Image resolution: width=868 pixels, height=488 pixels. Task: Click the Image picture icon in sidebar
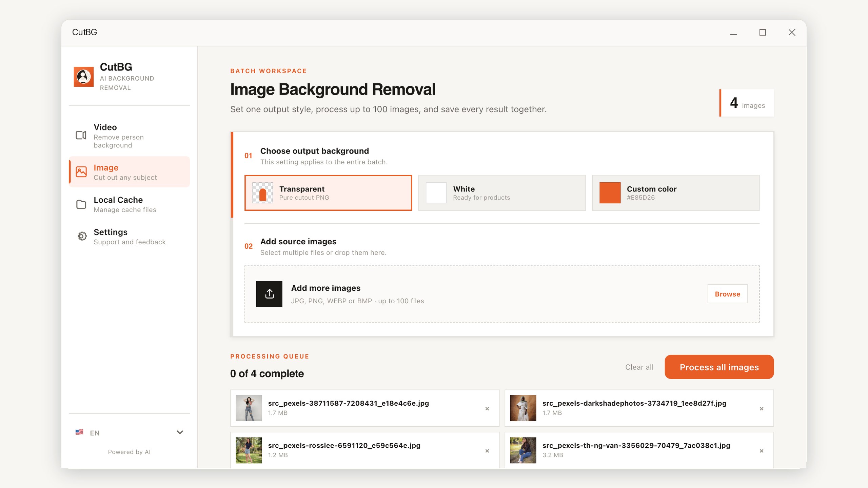pyautogui.click(x=81, y=172)
